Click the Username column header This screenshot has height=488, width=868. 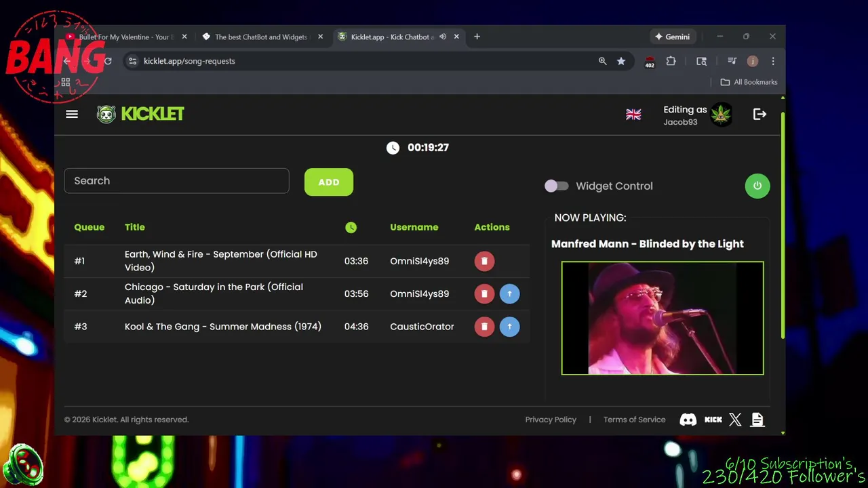[x=414, y=227]
